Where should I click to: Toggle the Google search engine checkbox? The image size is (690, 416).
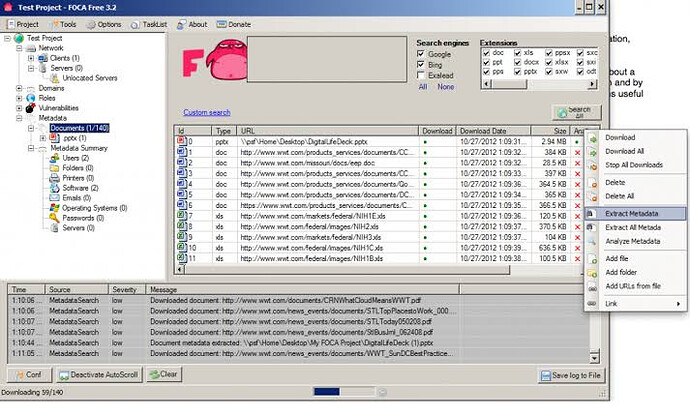(422, 56)
